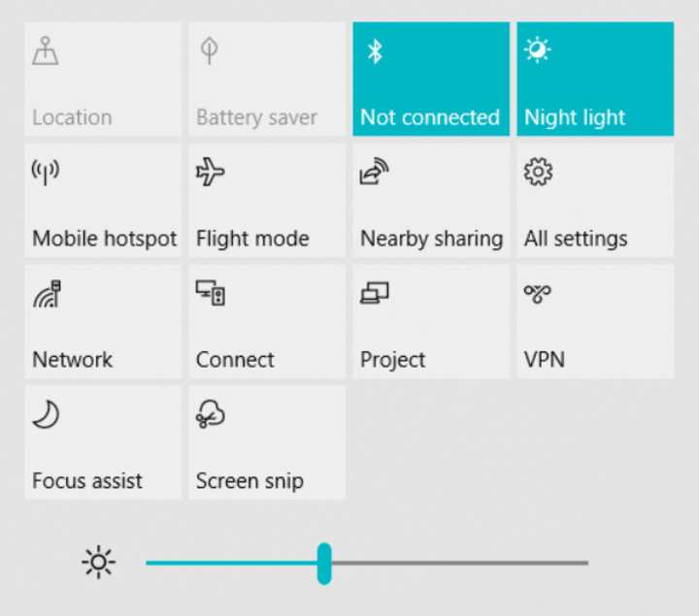Toggle Bluetooth Not connected tile off
This screenshot has height=616, width=699.
(431, 79)
